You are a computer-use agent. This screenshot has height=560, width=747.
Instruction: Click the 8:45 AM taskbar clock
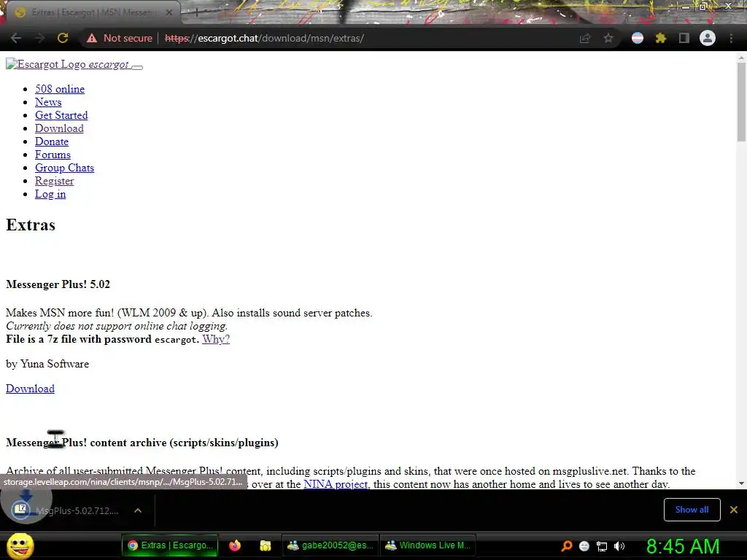[x=683, y=546]
